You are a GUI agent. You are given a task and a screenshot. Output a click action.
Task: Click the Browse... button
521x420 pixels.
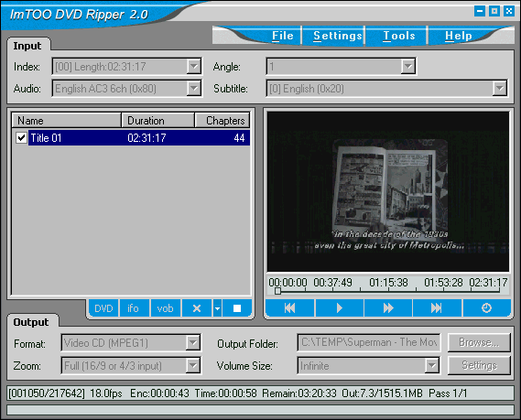(479, 342)
